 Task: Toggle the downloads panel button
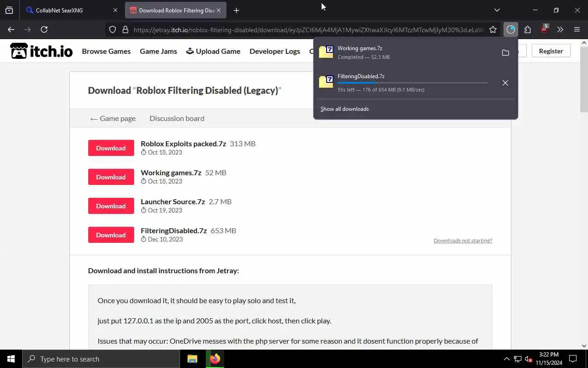point(511,29)
